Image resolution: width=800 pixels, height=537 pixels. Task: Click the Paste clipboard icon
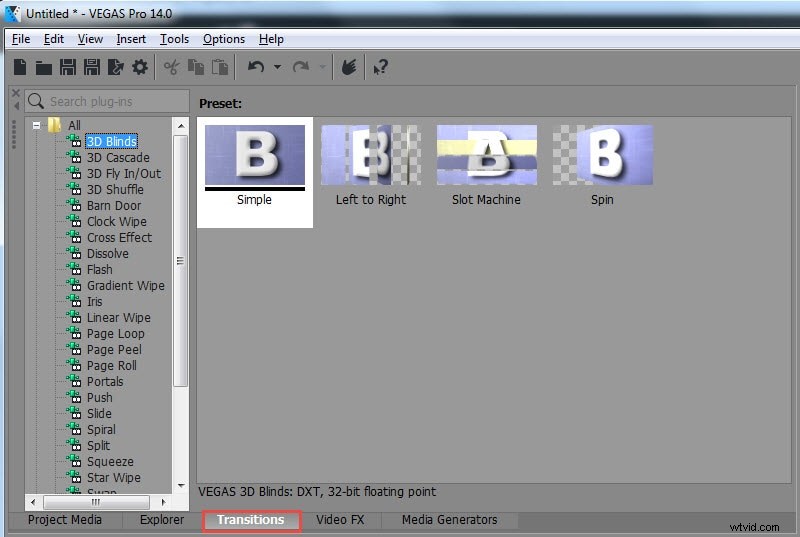click(220, 67)
